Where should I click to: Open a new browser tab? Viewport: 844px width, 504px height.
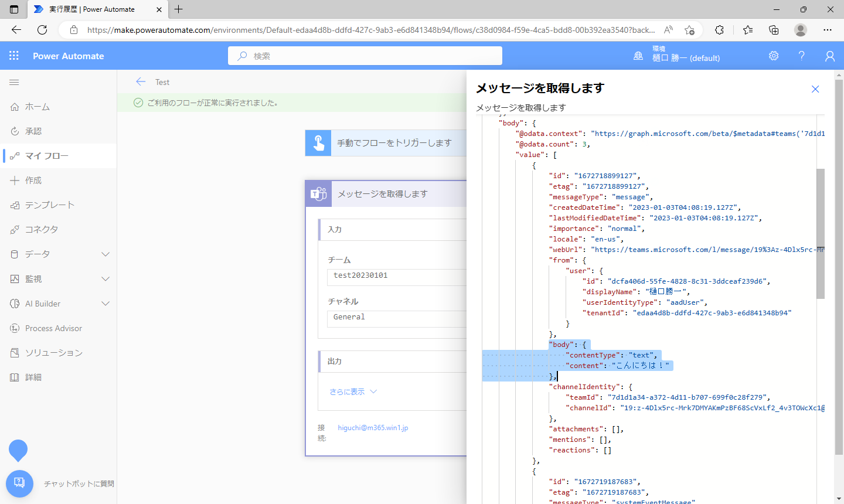coord(179,9)
